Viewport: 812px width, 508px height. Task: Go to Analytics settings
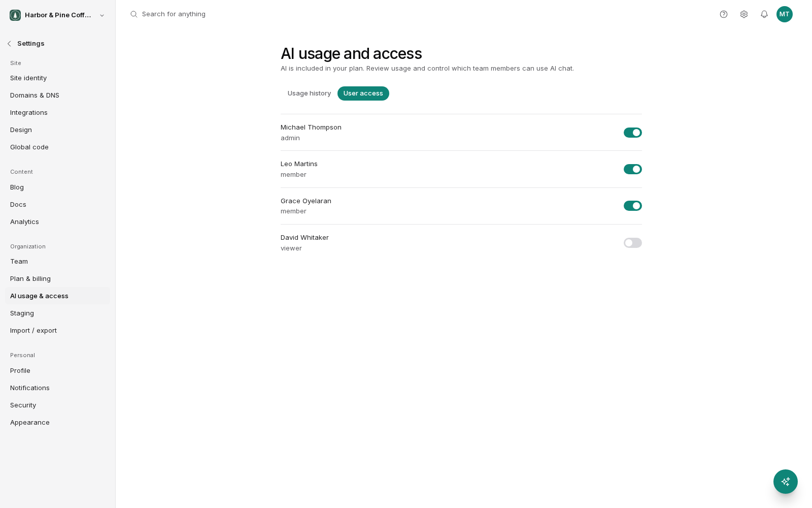tap(57, 222)
